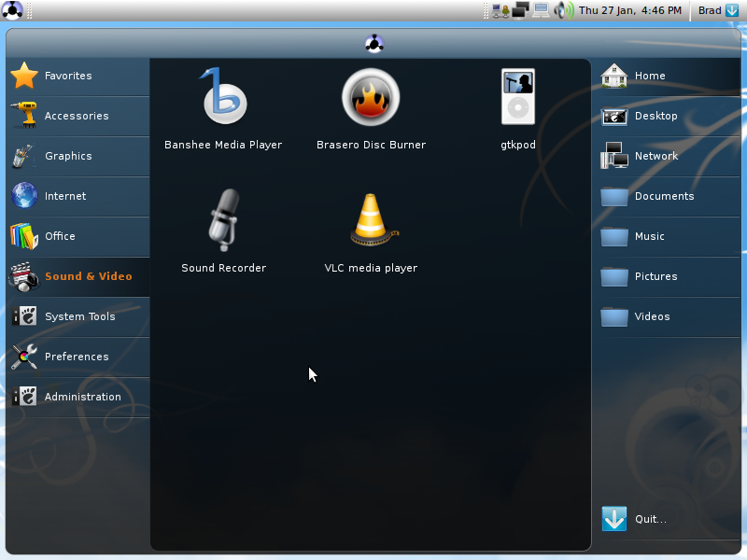The height and width of the screenshot is (560, 747).
Task: Open the Desktop place
Action: point(669,116)
